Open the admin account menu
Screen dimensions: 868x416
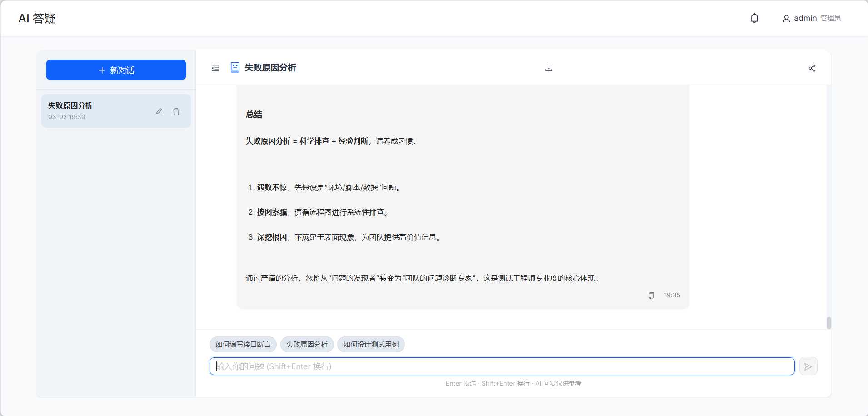[805, 18]
